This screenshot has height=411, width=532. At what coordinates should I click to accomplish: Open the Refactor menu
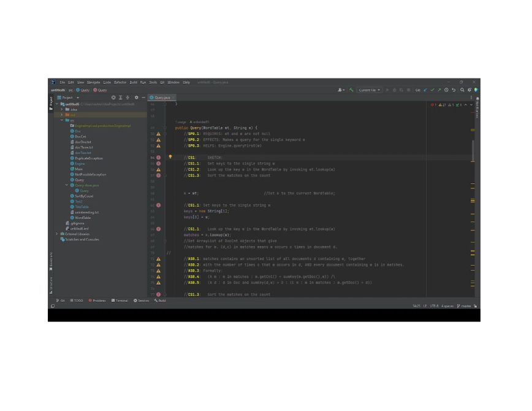[120, 82]
